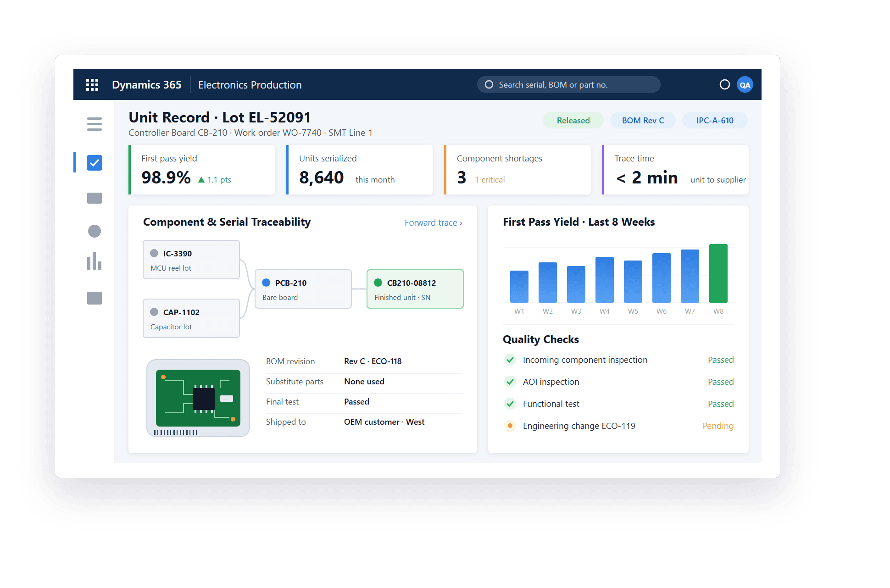Click the green check beside AOI inspection
Image resolution: width=890 pixels, height=588 pixels.
point(510,382)
